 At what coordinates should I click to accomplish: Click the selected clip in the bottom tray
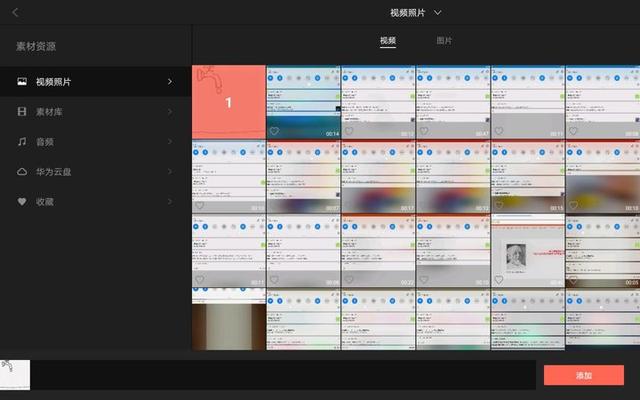tap(15, 374)
